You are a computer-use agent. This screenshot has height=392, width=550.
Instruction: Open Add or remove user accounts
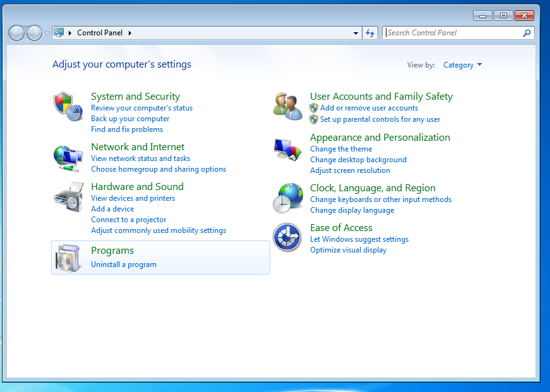[x=369, y=108]
